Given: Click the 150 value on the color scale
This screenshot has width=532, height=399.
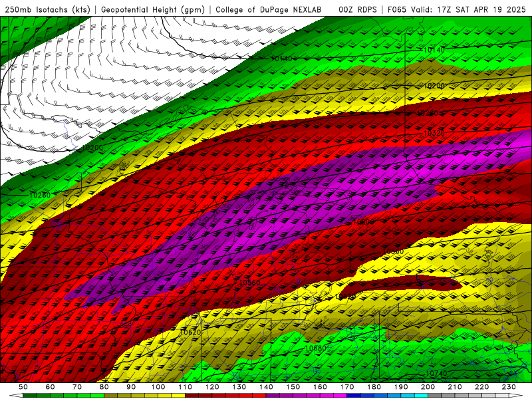Looking at the screenshot, I should point(293,387).
